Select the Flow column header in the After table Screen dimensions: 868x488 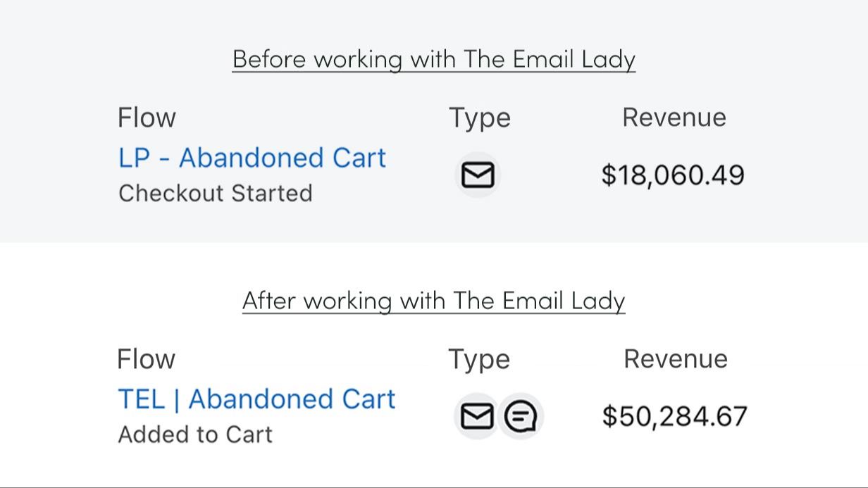coord(146,359)
